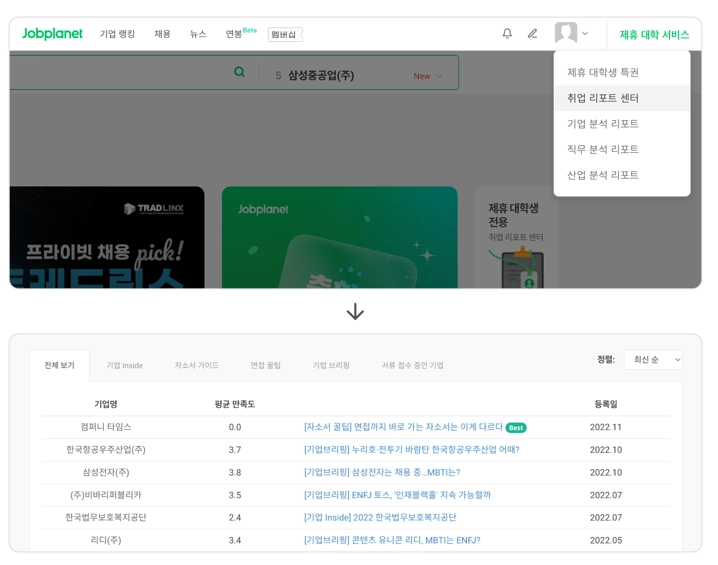Expand the profile dropdown chevron
718x565 pixels.
pos(585,33)
